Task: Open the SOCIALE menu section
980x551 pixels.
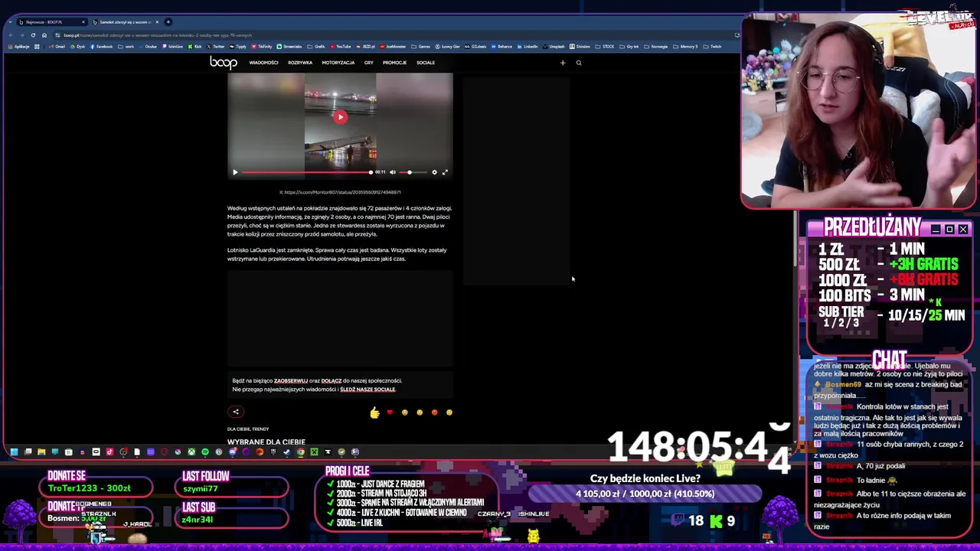Action: point(426,63)
